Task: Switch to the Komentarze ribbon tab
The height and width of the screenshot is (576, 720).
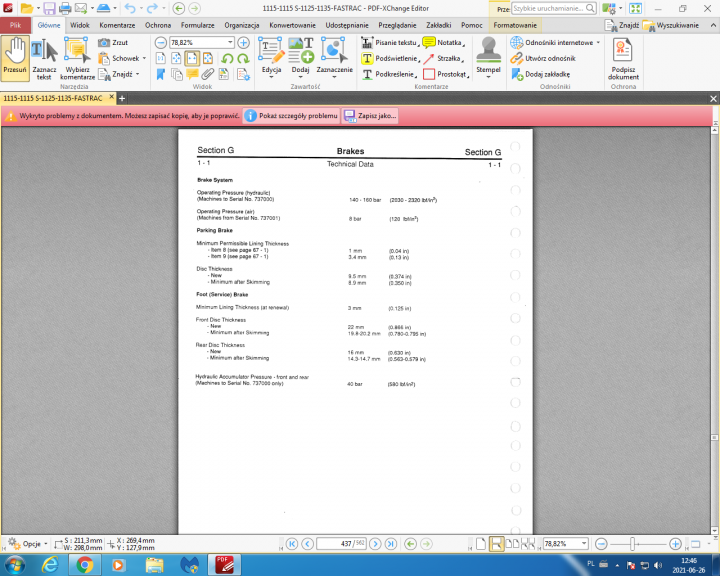Action: [x=117, y=24]
